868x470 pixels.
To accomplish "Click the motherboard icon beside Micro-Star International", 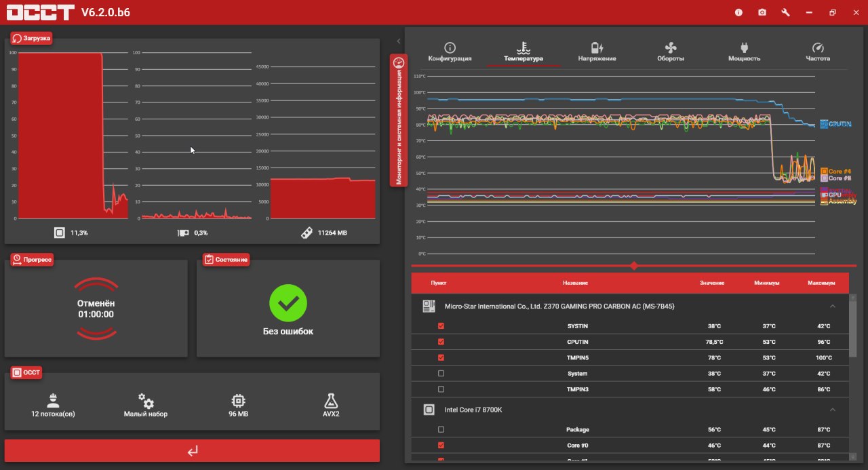I will tap(429, 307).
